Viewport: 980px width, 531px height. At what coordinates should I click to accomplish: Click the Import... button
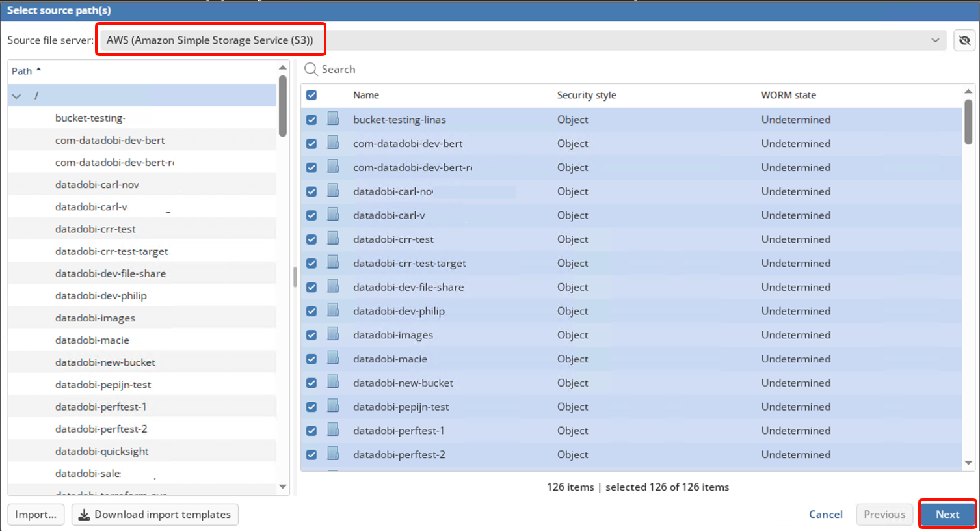[x=36, y=514]
